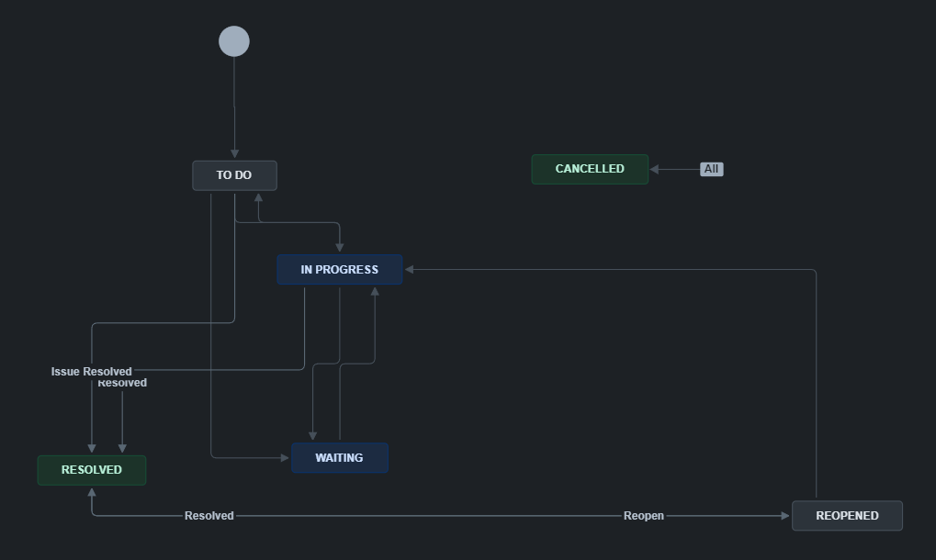Image resolution: width=936 pixels, height=560 pixels.
Task: Click the 'Reopen' transition label
Action: tap(643, 516)
